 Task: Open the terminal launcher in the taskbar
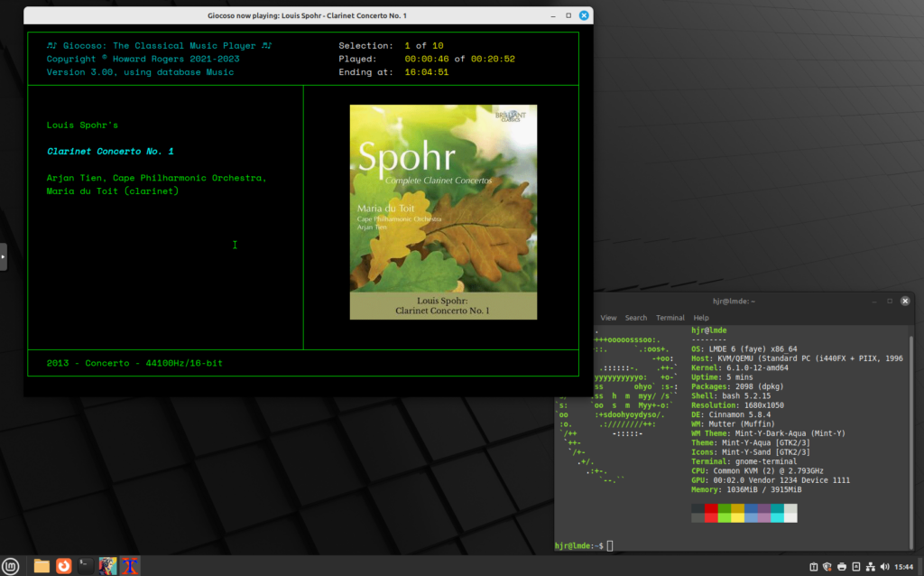point(86,566)
